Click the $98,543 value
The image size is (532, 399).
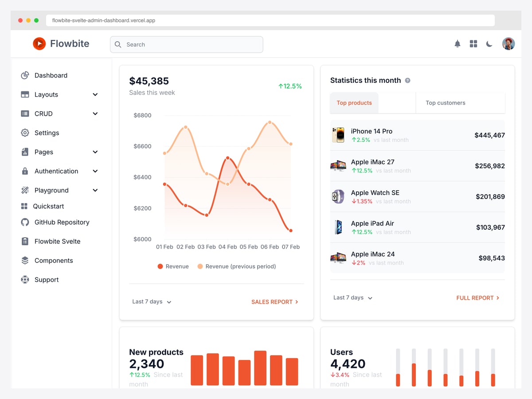[492, 258]
